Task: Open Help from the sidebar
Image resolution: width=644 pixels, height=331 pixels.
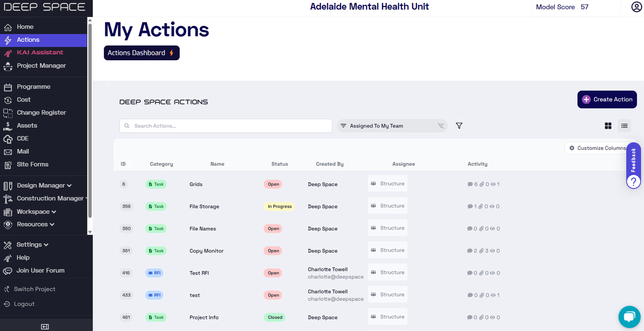Action: pos(23,258)
